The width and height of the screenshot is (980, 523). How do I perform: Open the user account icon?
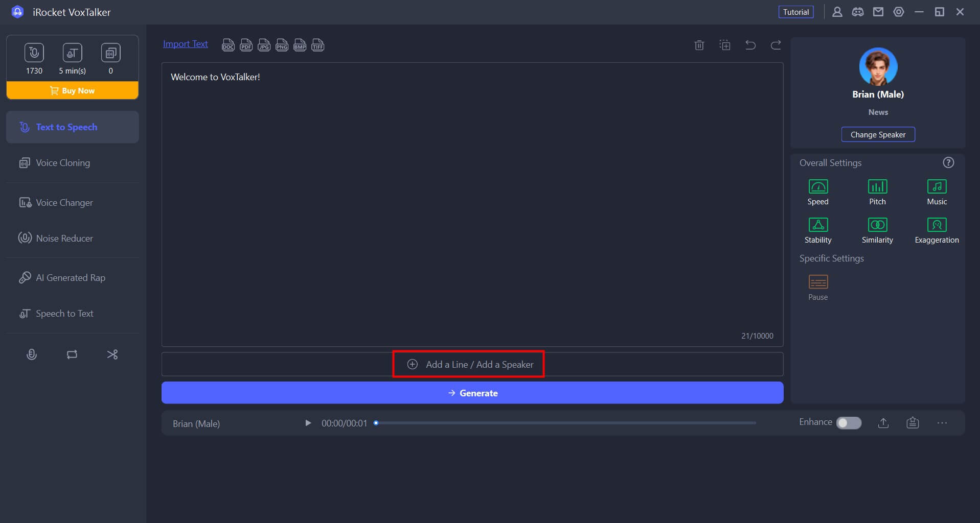[x=837, y=12]
